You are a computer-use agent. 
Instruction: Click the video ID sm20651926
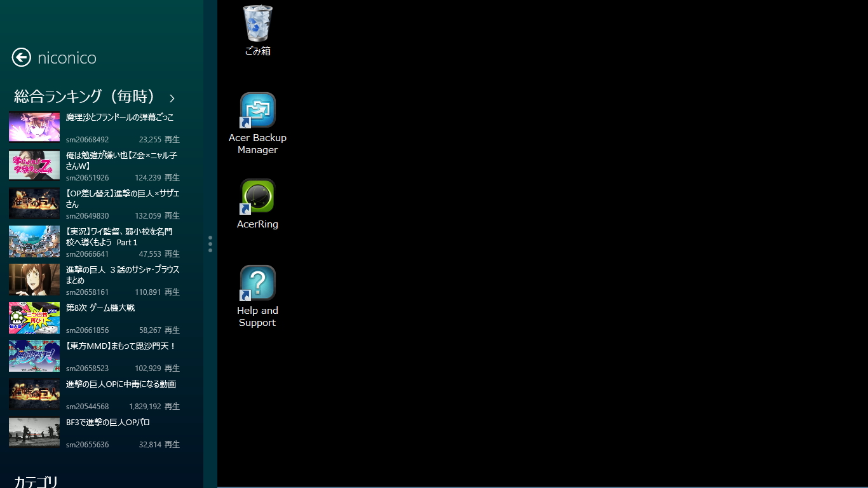pyautogui.click(x=88, y=178)
